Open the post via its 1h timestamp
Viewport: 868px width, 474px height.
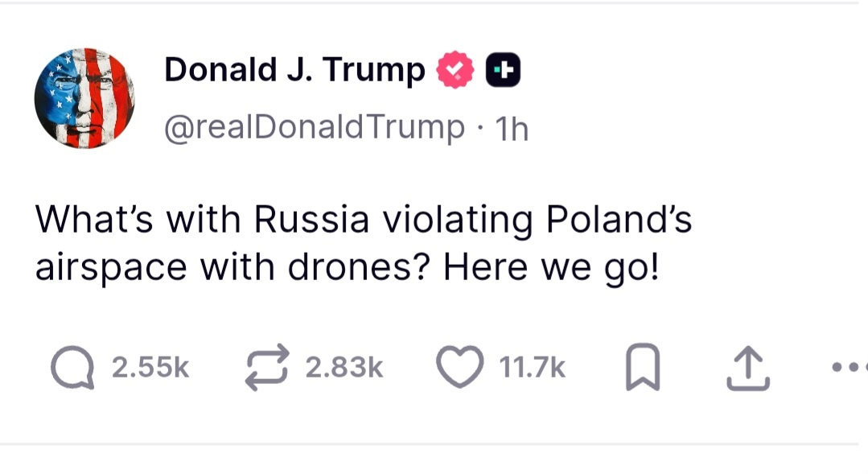[514, 126]
